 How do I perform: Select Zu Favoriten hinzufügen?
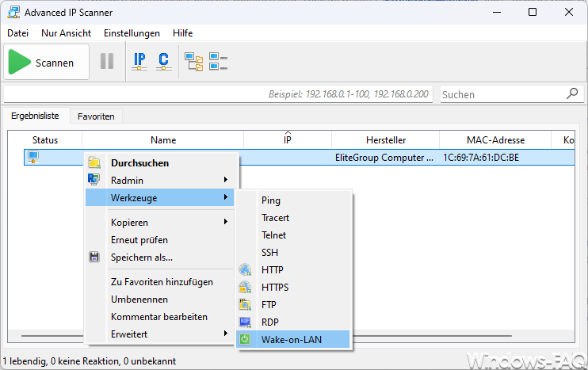[x=160, y=282]
